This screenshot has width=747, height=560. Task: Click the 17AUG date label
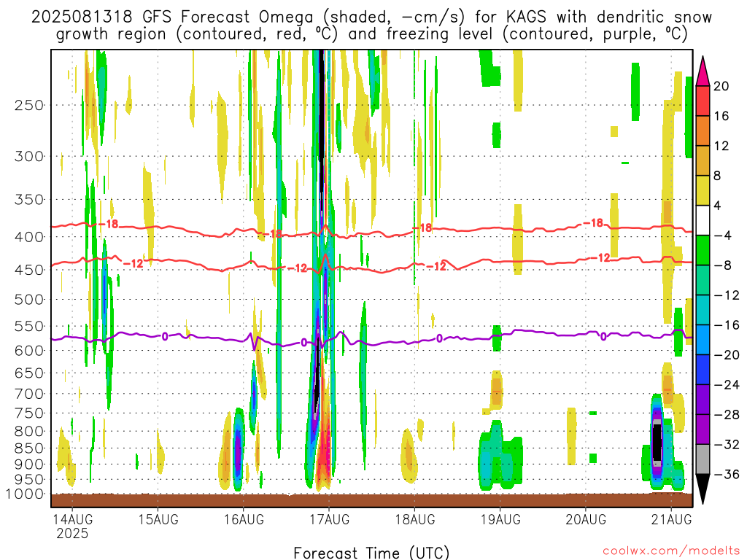[329, 519]
